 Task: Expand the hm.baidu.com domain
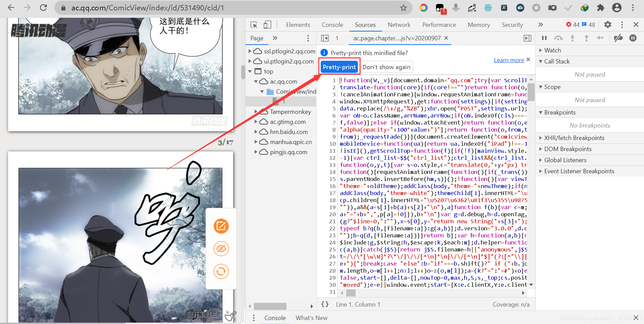256,132
